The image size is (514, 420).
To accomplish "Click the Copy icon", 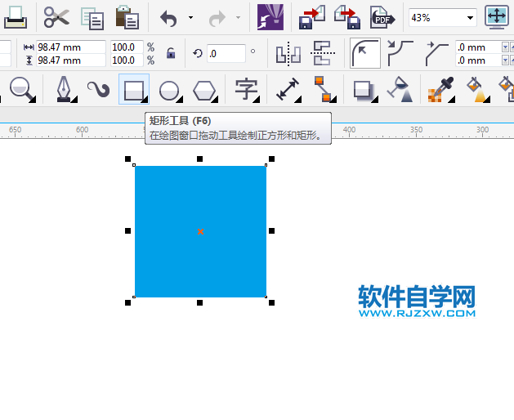I will coord(92,19).
